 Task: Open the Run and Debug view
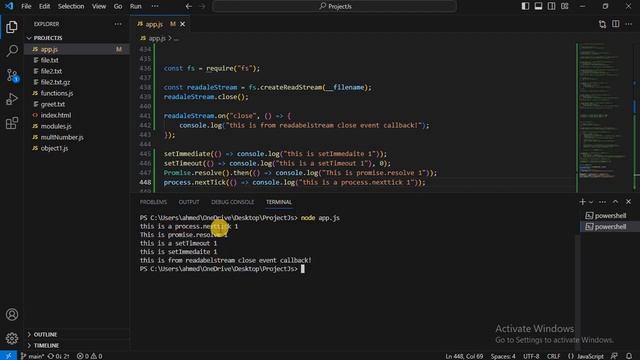point(12,99)
